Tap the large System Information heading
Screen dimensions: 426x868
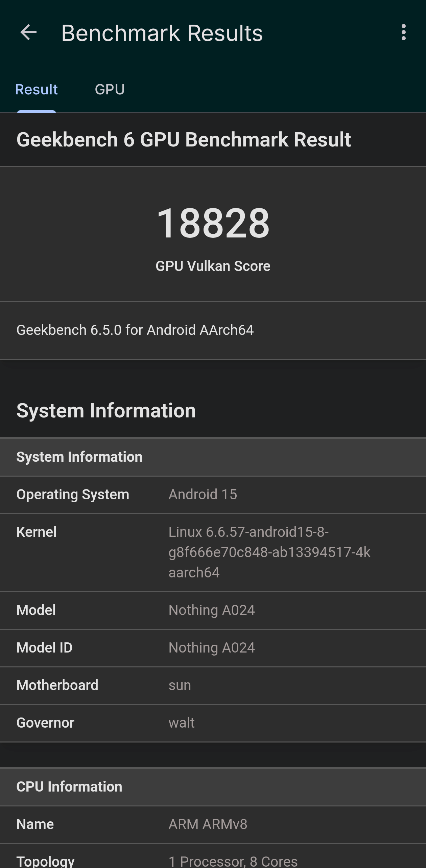tap(106, 411)
